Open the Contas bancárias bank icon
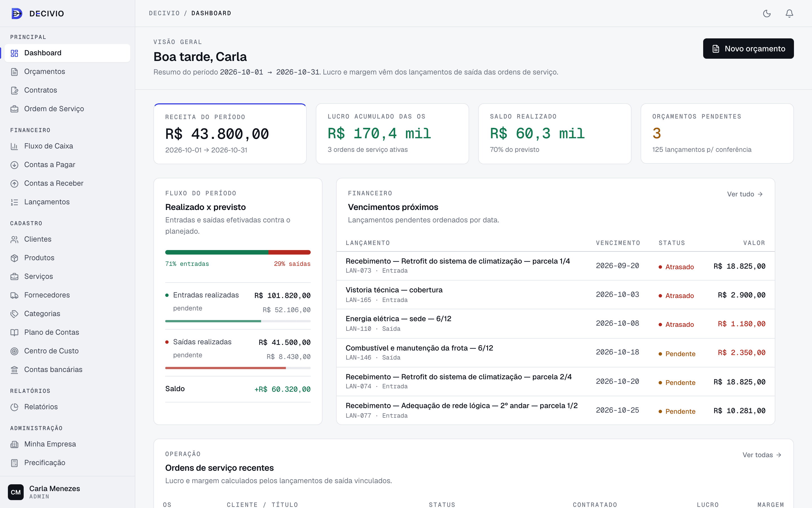The height and width of the screenshot is (508, 812). [x=14, y=370]
